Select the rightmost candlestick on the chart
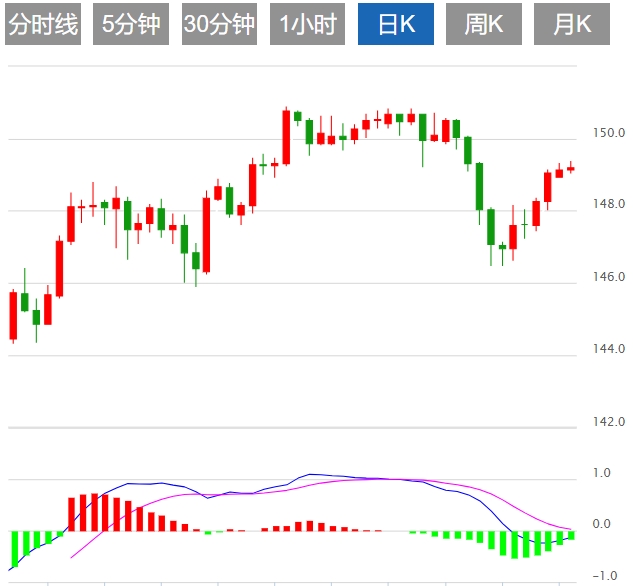 (571, 168)
